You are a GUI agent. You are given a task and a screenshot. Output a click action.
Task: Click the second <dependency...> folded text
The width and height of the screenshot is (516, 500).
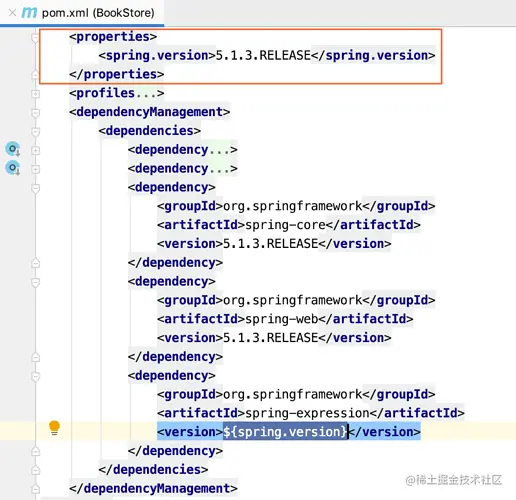coord(183,168)
